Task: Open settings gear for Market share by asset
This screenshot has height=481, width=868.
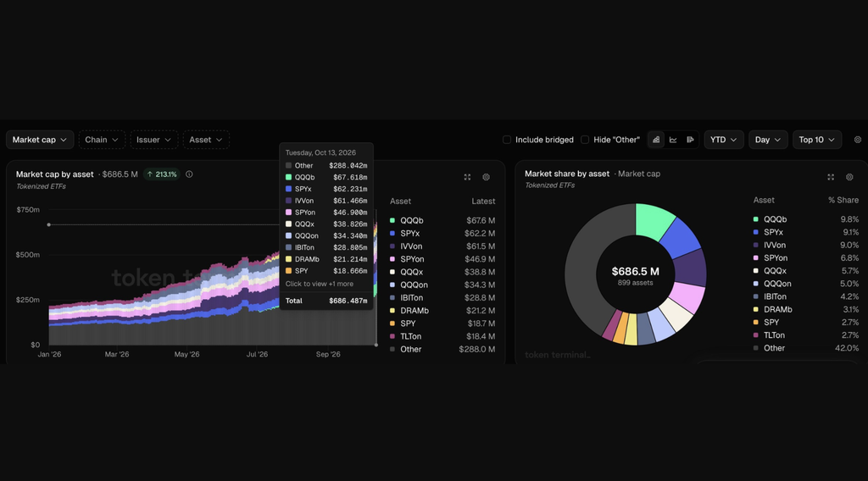Action: (x=849, y=177)
